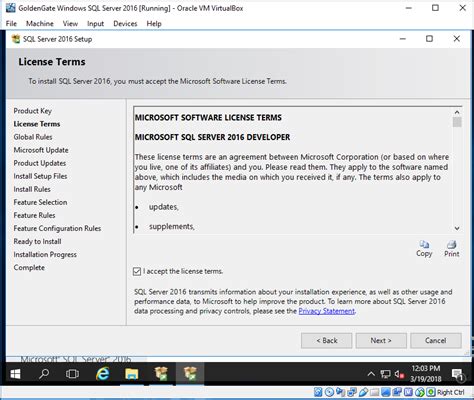Click VirtualBox recording indicator icon
The image size is (474, 400).
pyautogui.click(x=397, y=392)
